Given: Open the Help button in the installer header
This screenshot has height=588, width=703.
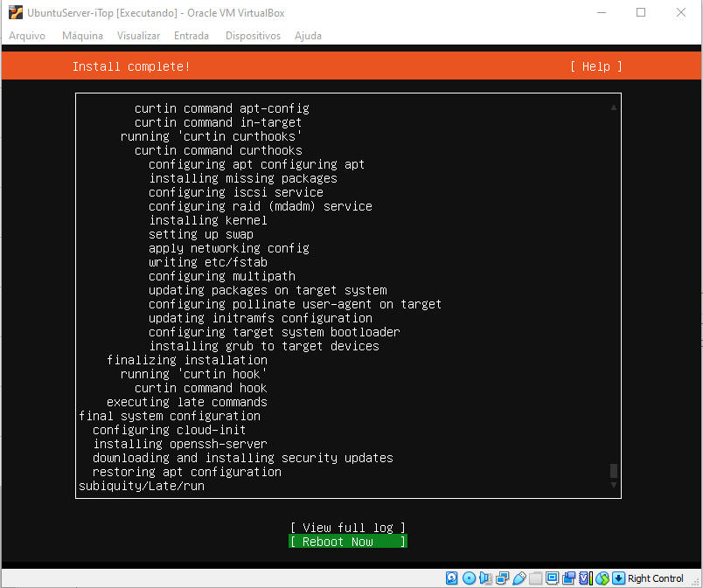Looking at the screenshot, I should [595, 66].
